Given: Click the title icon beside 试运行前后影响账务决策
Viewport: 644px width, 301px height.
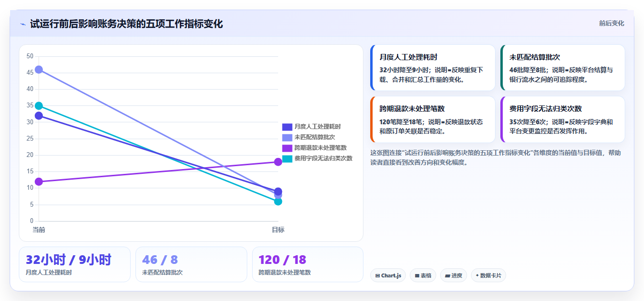Looking at the screenshot, I should click(23, 24).
